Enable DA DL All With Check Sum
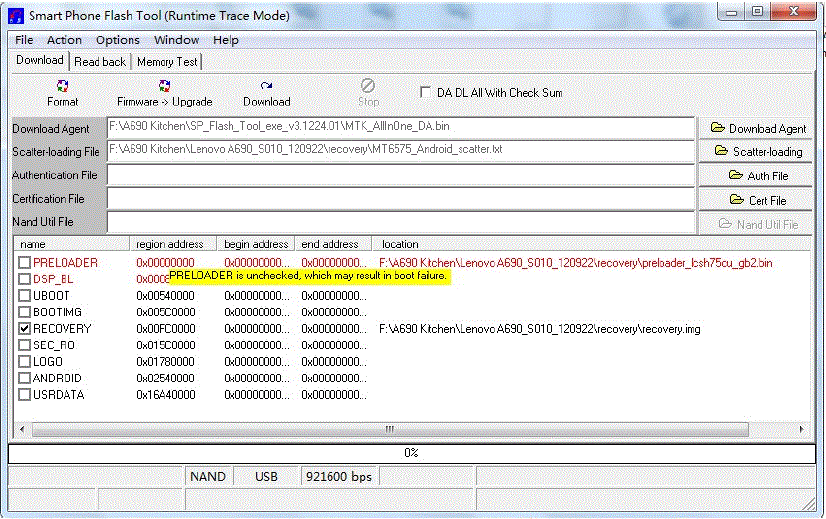Screen dimensions: 826x519 (425, 92)
